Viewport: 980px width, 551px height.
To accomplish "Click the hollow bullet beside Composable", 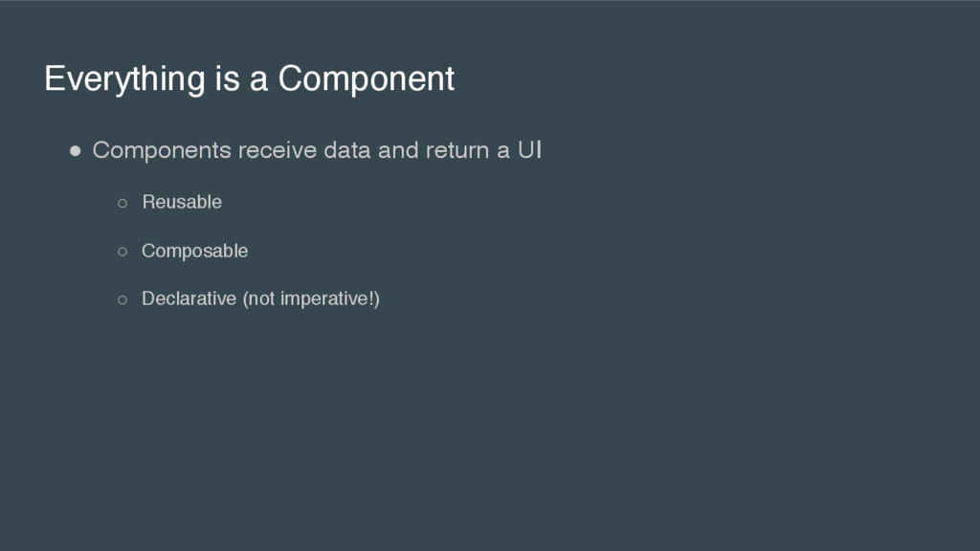I will 122,252.
